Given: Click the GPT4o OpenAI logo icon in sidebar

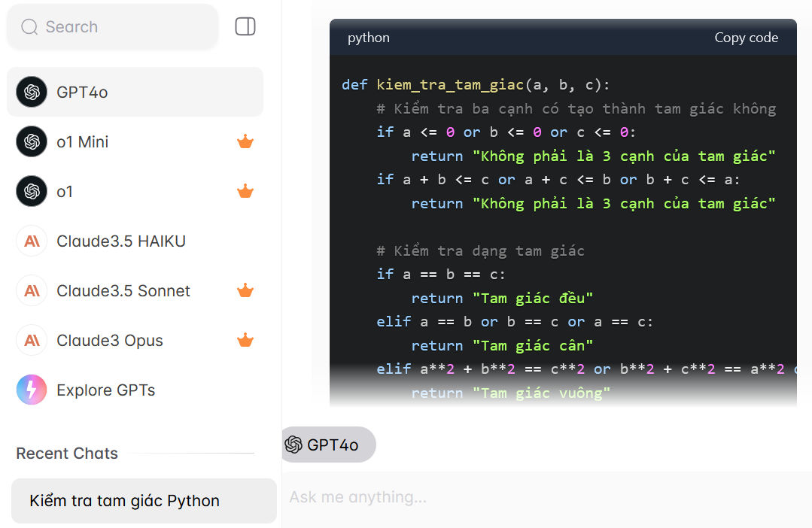Looking at the screenshot, I should pos(32,93).
